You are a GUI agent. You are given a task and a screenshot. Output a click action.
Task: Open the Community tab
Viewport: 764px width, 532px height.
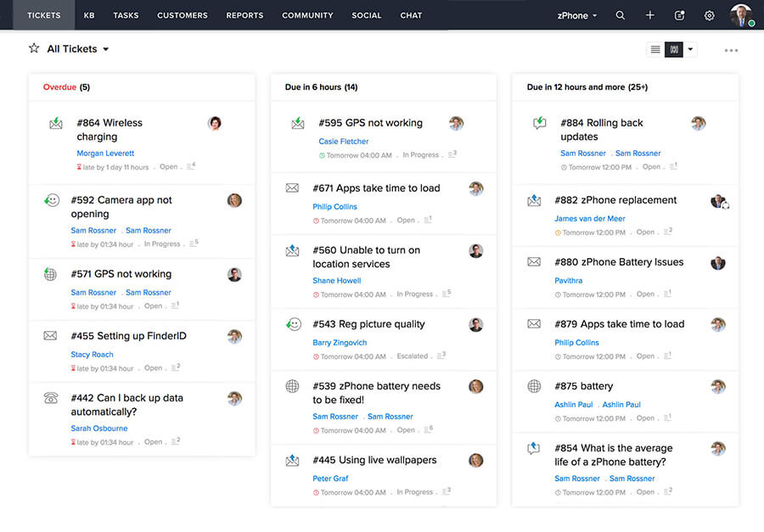click(307, 15)
